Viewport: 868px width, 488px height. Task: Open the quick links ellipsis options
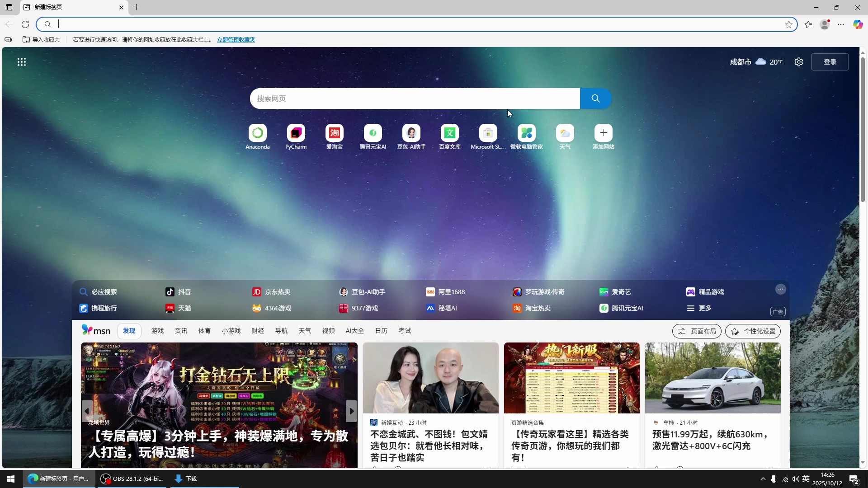click(x=780, y=289)
